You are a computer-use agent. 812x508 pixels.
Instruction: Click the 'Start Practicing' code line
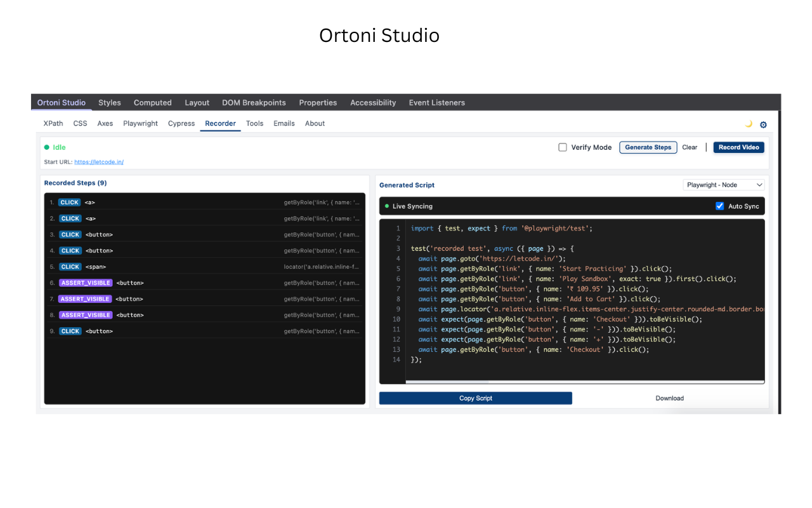click(x=545, y=269)
